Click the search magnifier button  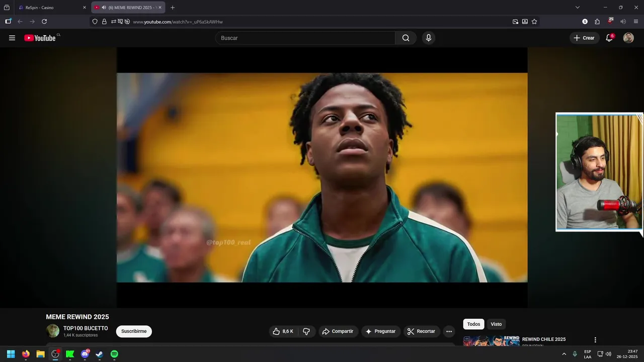pyautogui.click(x=406, y=38)
